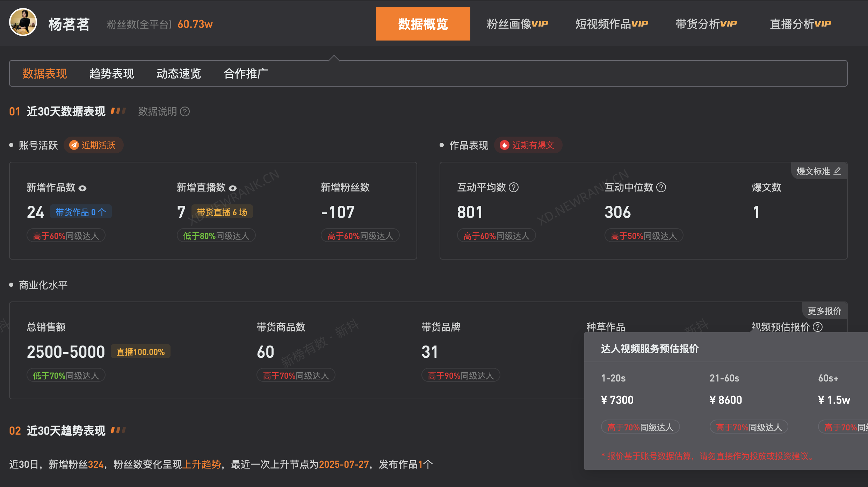Click 爆文数 value 1
Image resolution: width=868 pixels, height=487 pixels.
pyautogui.click(x=756, y=212)
